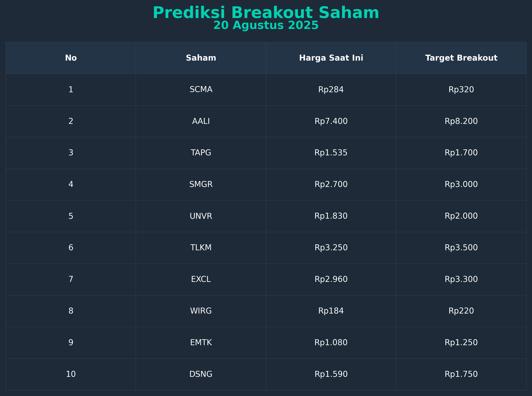
Task: Select EXCL current price Rp2.960
Action: click(331, 279)
